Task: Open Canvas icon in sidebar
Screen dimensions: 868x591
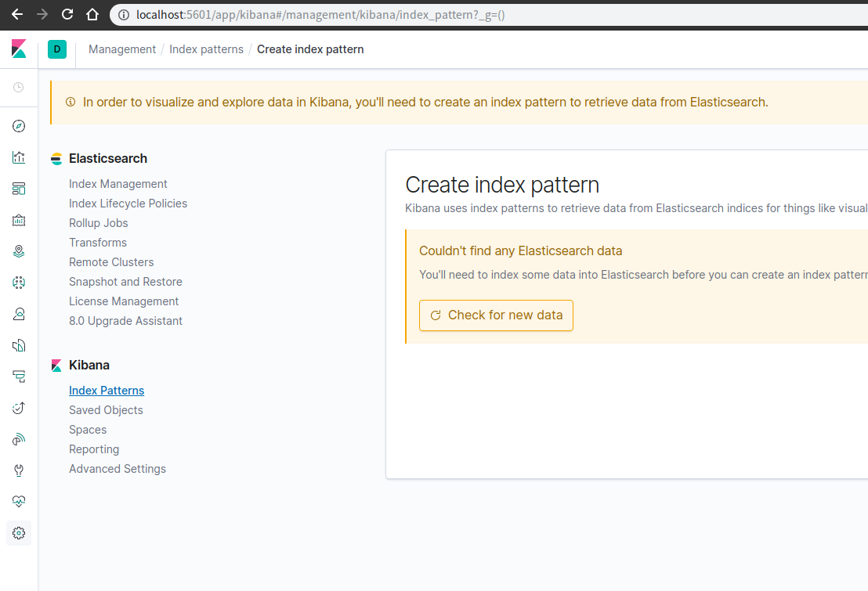Action: 19,220
